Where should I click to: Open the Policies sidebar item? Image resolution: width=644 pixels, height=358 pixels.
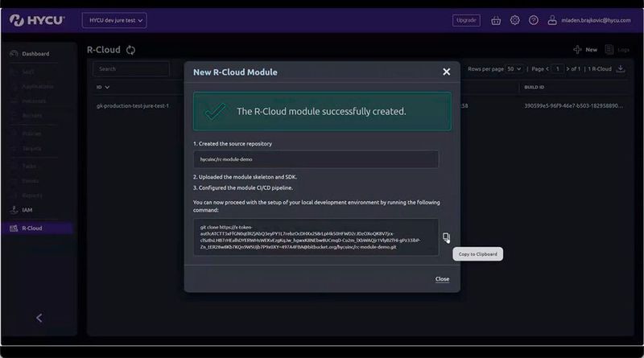(x=31, y=134)
